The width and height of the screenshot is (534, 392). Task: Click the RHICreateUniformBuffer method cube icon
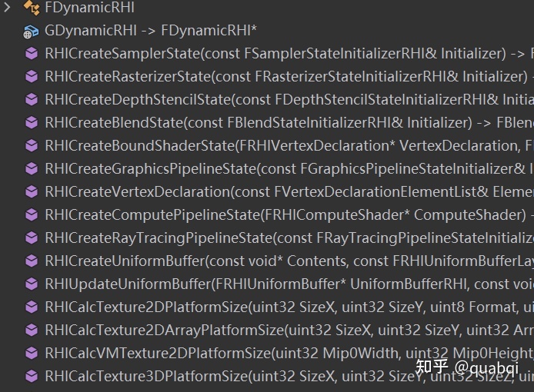pos(32,261)
